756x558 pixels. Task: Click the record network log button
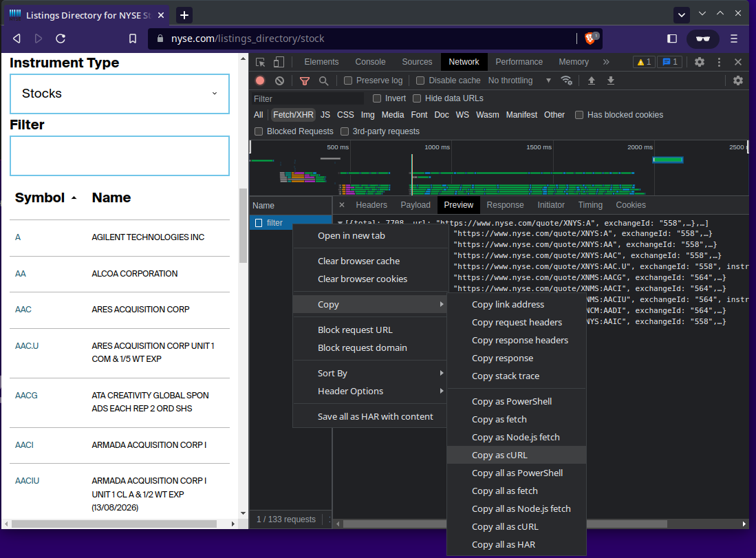tap(260, 81)
